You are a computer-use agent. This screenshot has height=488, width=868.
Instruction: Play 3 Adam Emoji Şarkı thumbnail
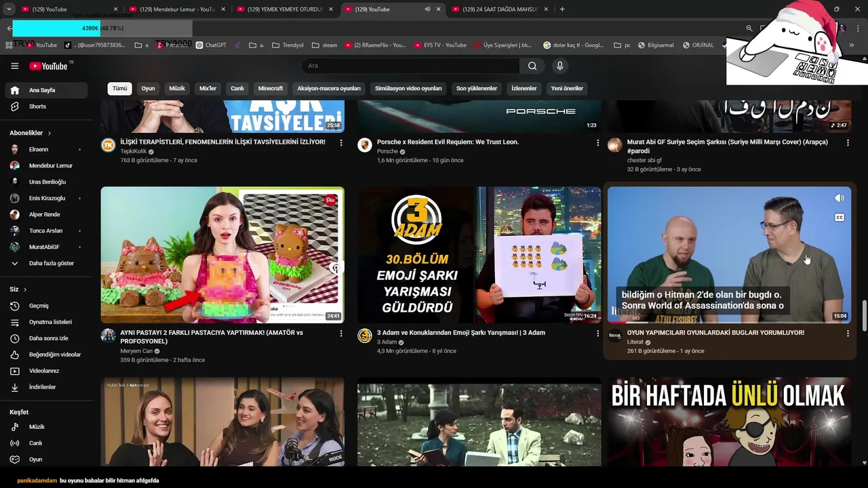tap(479, 255)
